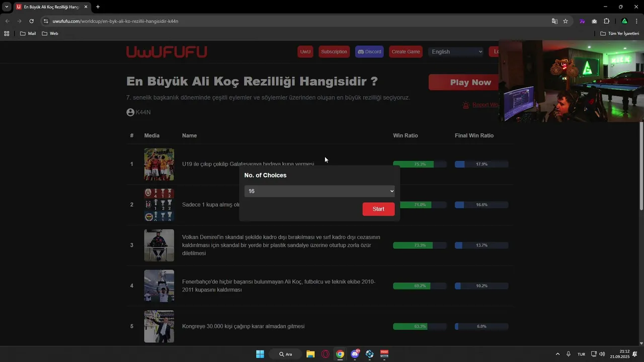Open the trophies table thumbnail in row 2

159,205
